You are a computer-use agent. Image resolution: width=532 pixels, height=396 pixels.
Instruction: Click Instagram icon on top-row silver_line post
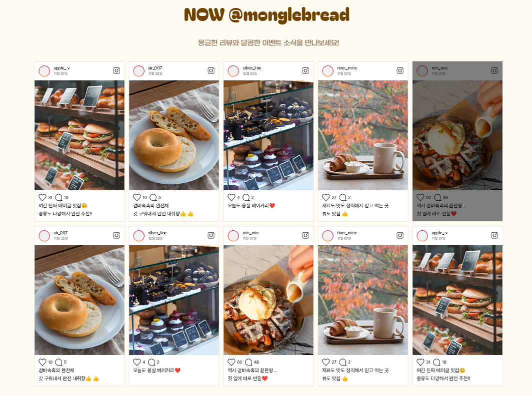[305, 70]
